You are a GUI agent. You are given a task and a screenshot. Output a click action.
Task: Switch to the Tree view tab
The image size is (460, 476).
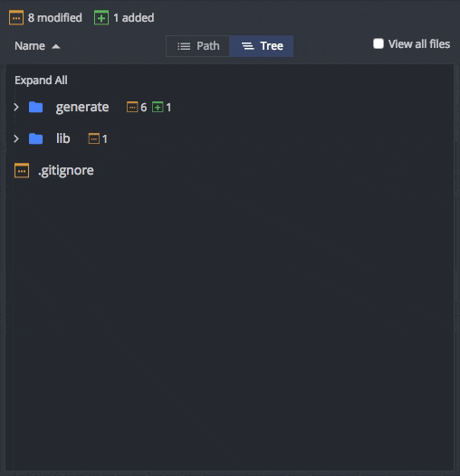click(x=262, y=46)
